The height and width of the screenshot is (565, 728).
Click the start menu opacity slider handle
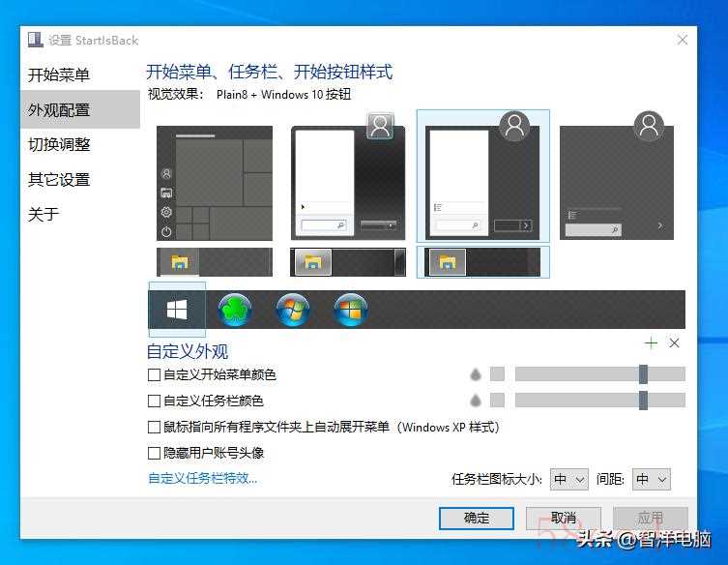[x=643, y=374]
